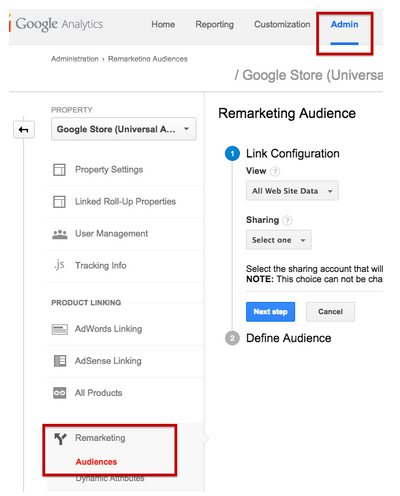Switch to the Home tab
400x496 pixels.
click(163, 24)
